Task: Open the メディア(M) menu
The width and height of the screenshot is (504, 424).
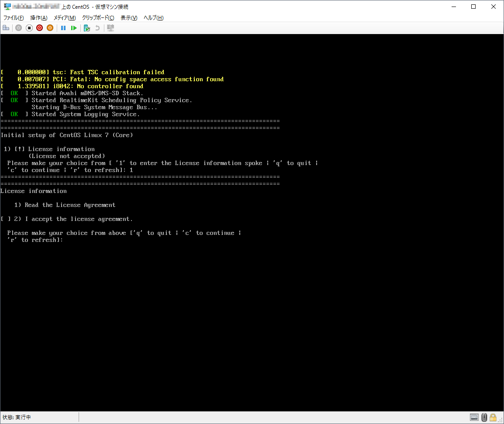Action: 65,17
